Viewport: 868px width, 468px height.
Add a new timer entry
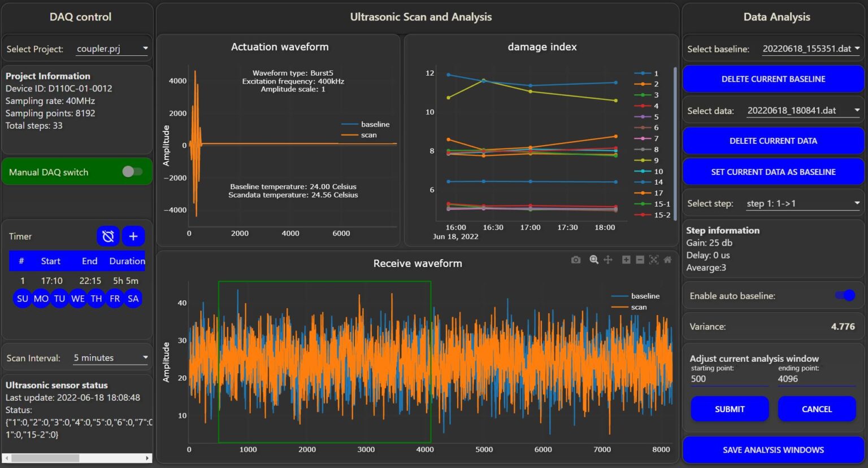click(x=133, y=236)
